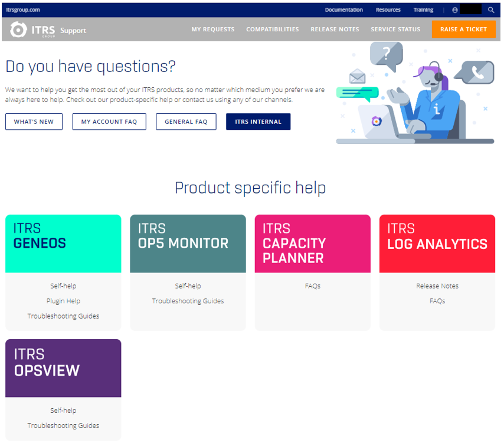Click the What's New button

pyautogui.click(x=34, y=122)
